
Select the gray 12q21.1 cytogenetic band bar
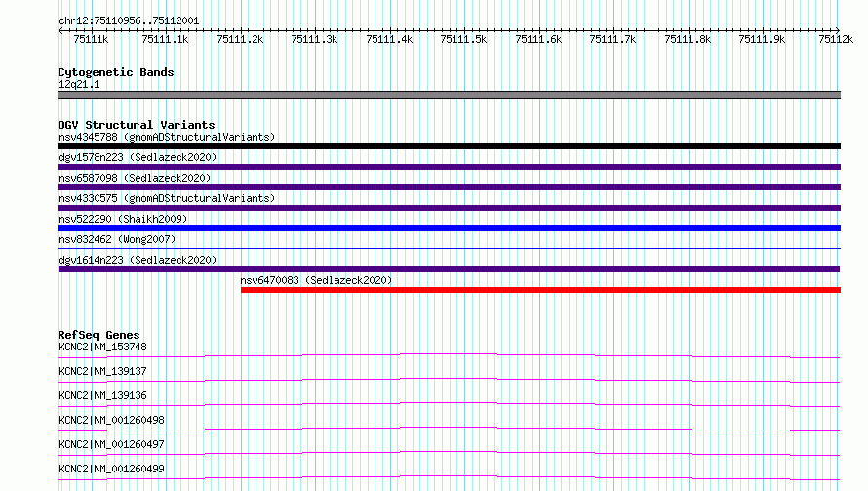(x=449, y=95)
